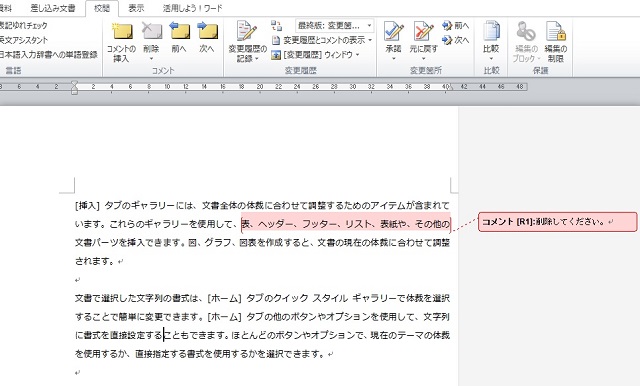
Task: Open dropdown arrow under 変更履歴の記録
Action: (257, 59)
